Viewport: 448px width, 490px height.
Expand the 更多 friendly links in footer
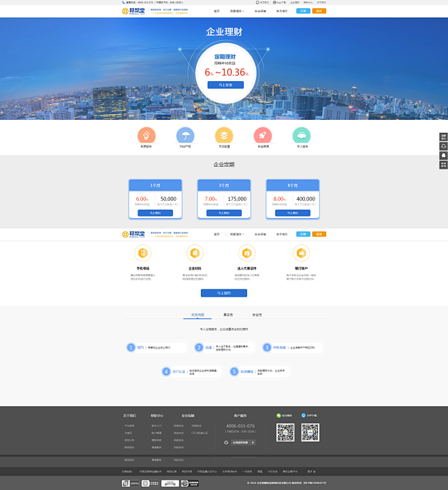click(311, 471)
